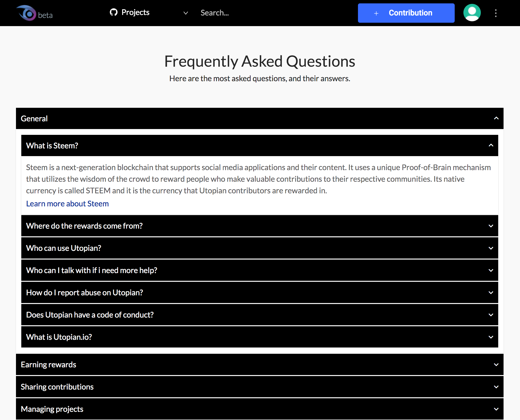The width and height of the screenshot is (520, 420).
Task: Open the Sharing contributions section
Action: click(260, 387)
